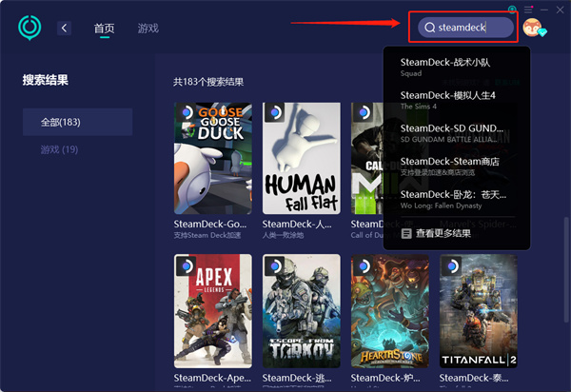This screenshot has height=392, width=571.
Task: Click 人类一败涂地 subtitle text
Action: tap(283, 236)
